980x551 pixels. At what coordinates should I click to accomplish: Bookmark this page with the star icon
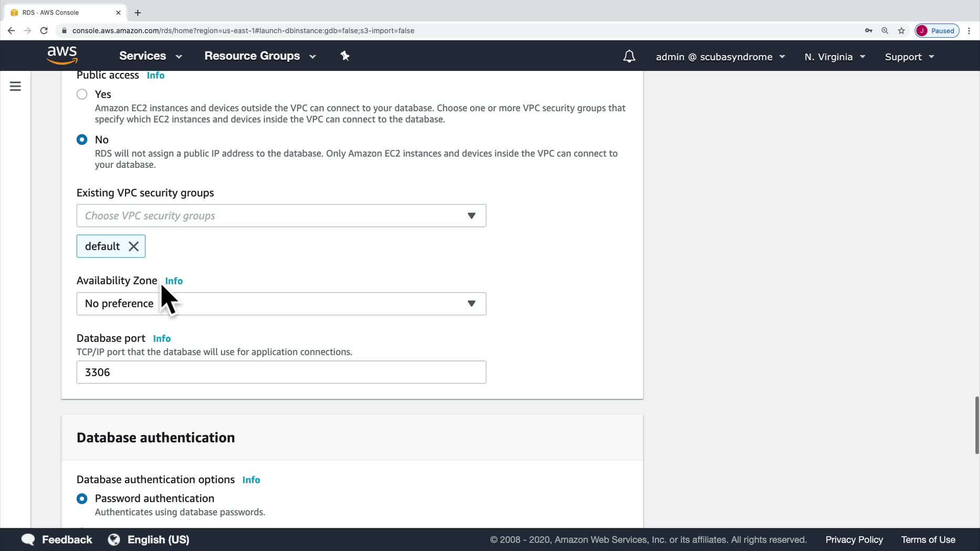(901, 30)
